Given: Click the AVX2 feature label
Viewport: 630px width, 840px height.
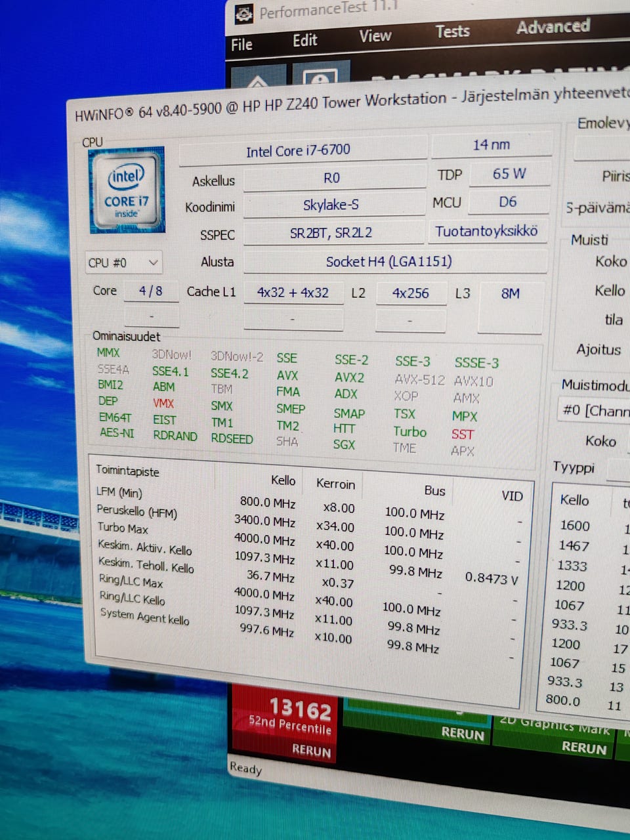Looking at the screenshot, I should tap(349, 377).
